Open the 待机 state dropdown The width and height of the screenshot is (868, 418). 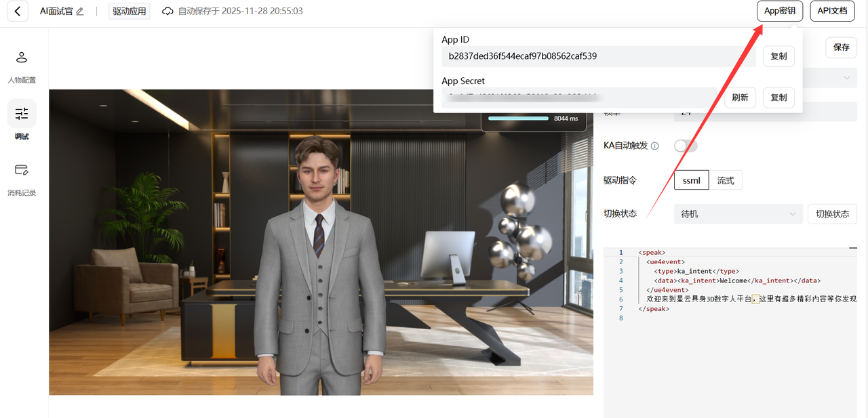pyautogui.click(x=738, y=214)
